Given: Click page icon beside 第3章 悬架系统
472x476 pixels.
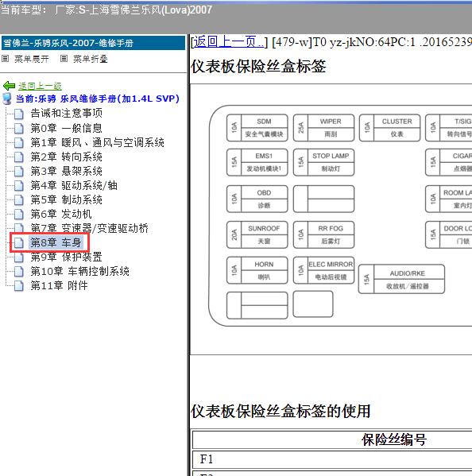Looking at the screenshot, I should [19, 171].
